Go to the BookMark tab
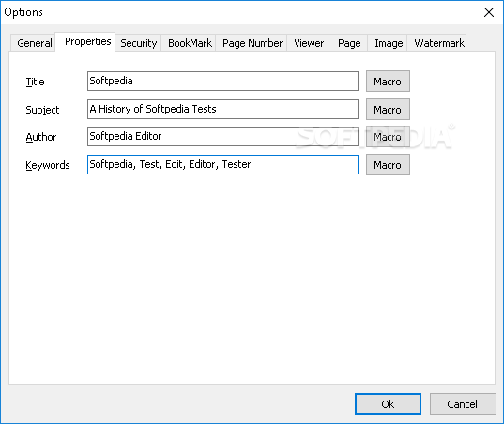Image resolution: width=504 pixels, height=424 pixels. 189,43
